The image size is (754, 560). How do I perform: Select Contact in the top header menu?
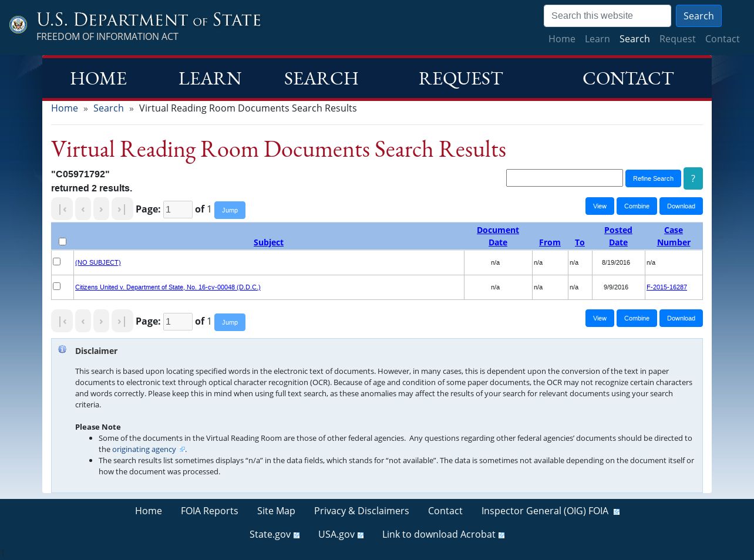click(x=722, y=39)
